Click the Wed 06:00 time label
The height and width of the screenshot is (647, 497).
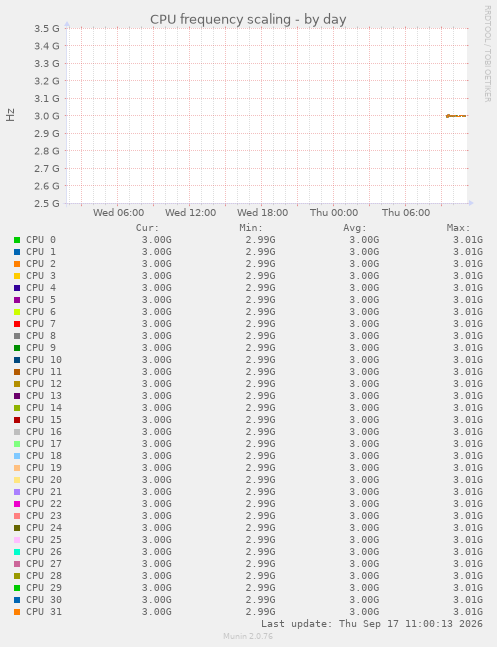118,213
